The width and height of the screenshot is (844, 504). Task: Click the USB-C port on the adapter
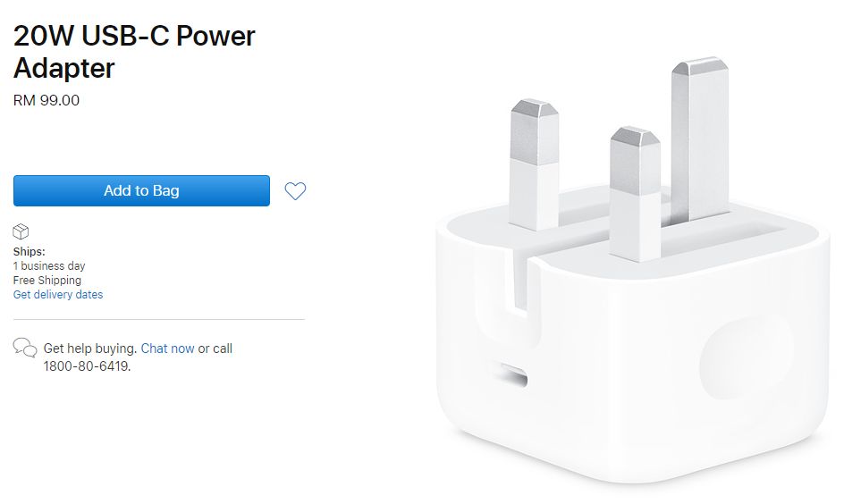click(513, 375)
